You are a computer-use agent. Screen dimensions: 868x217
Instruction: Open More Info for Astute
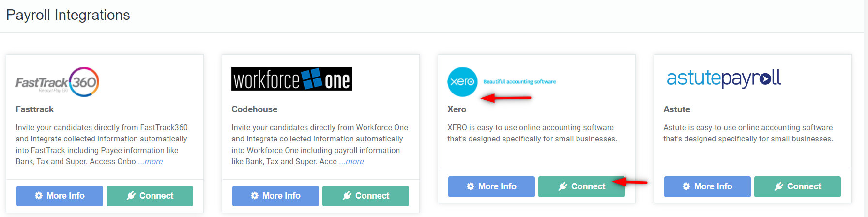click(x=707, y=186)
